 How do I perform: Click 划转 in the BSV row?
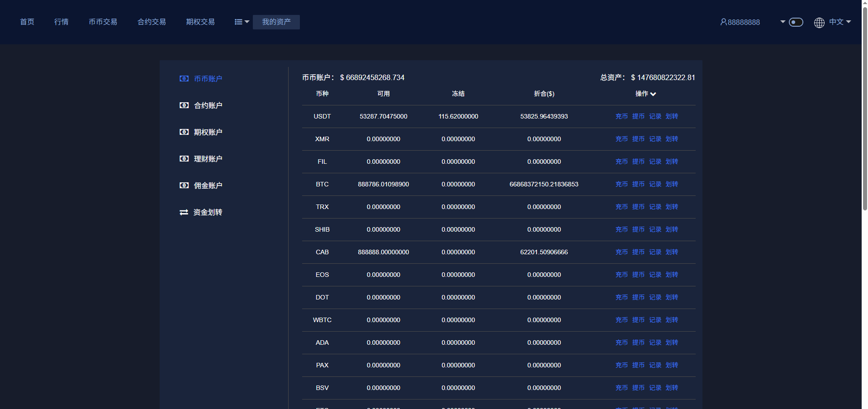(672, 388)
